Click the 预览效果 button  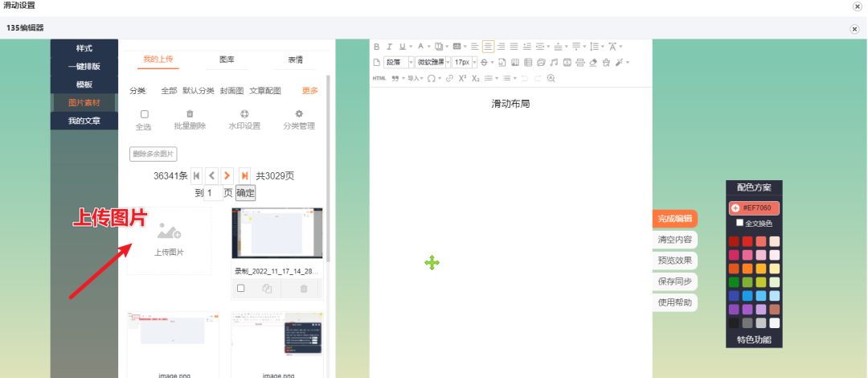point(675,261)
